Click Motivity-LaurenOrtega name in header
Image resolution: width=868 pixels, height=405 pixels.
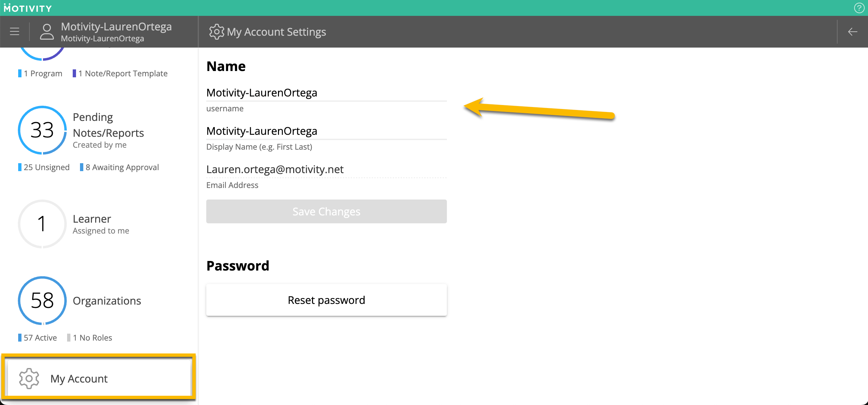pyautogui.click(x=116, y=27)
